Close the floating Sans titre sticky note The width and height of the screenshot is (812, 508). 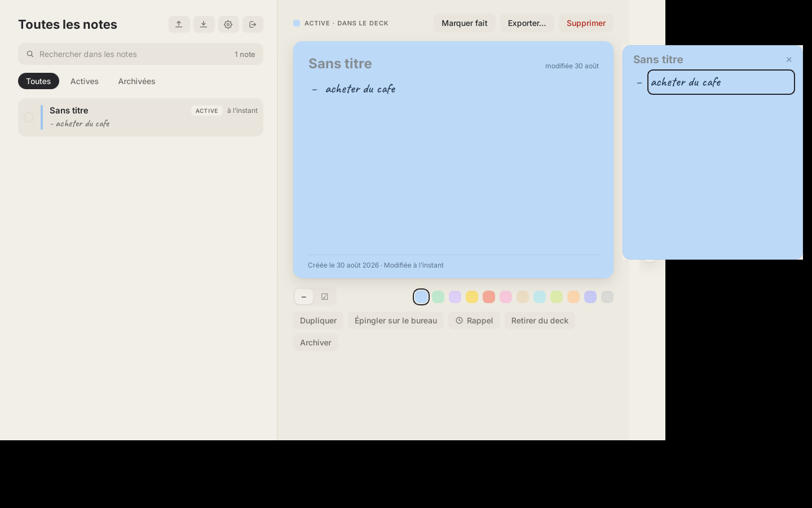(789, 60)
